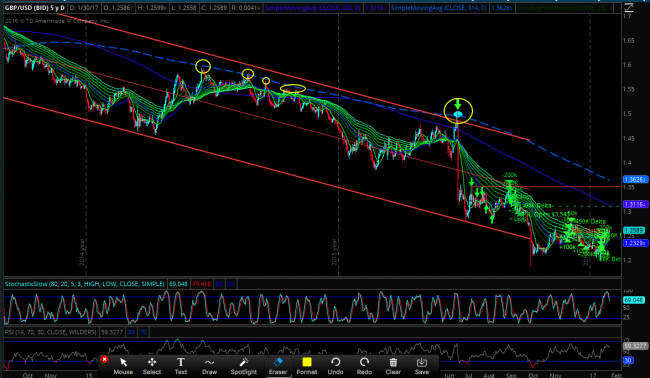The width and height of the screenshot is (650, 378).
Task: Close the annotation toolbar with red X
Action: tap(104, 359)
